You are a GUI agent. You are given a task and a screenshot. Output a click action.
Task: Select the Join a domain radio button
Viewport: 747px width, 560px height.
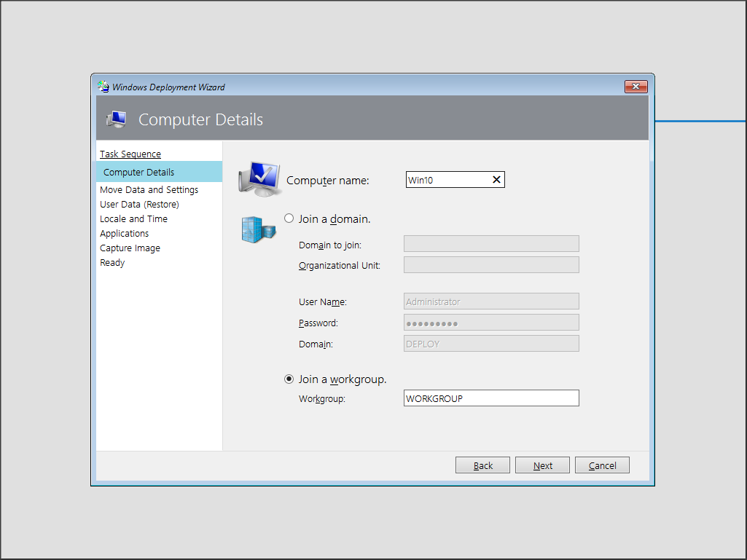289,218
